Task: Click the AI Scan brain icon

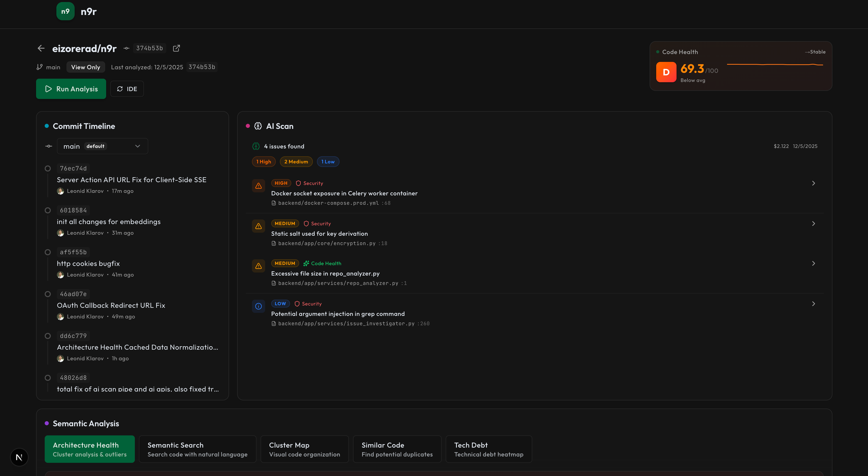Action: tap(258, 126)
